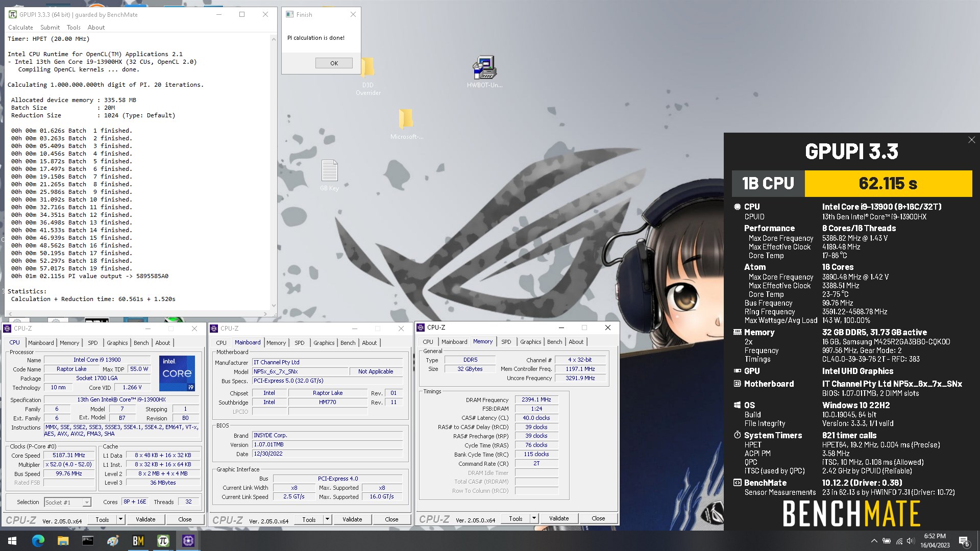Click the CAS# Latency value 40.0 clocks
Image resolution: width=980 pixels, height=551 pixels.
coord(536,418)
